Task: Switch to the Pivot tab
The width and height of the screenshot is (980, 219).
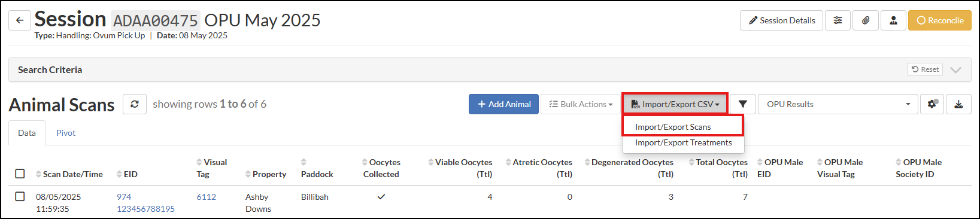Action: coord(66,133)
